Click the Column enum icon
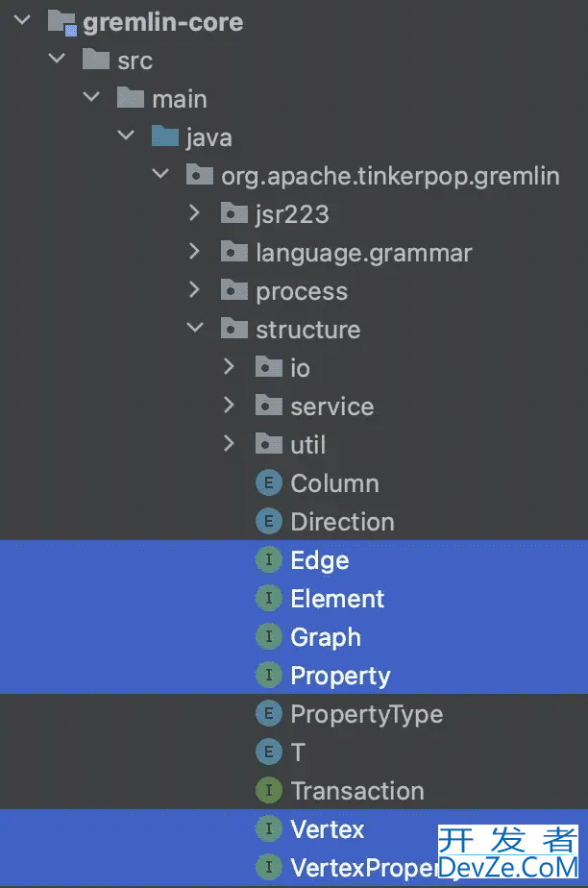This screenshot has height=888, width=588. 269,483
